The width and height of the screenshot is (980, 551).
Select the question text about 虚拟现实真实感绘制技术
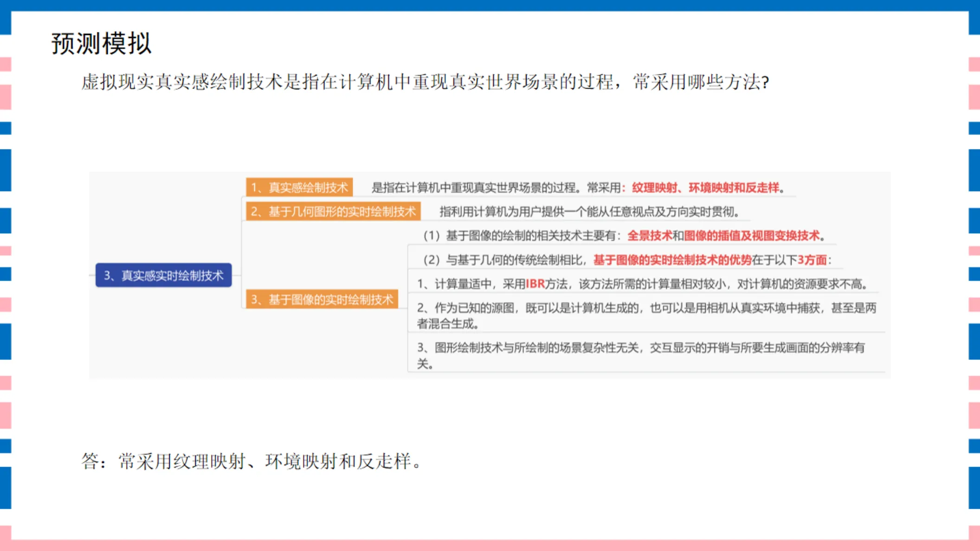point(426,82)
